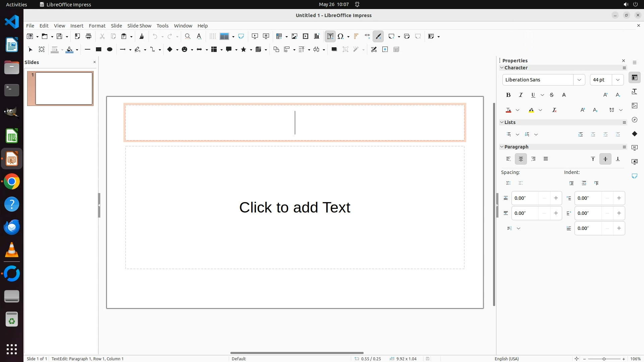This screenshot has width=644, height=362.
Task: Click the Insert Special Character icon
Action: coord(341,36)
